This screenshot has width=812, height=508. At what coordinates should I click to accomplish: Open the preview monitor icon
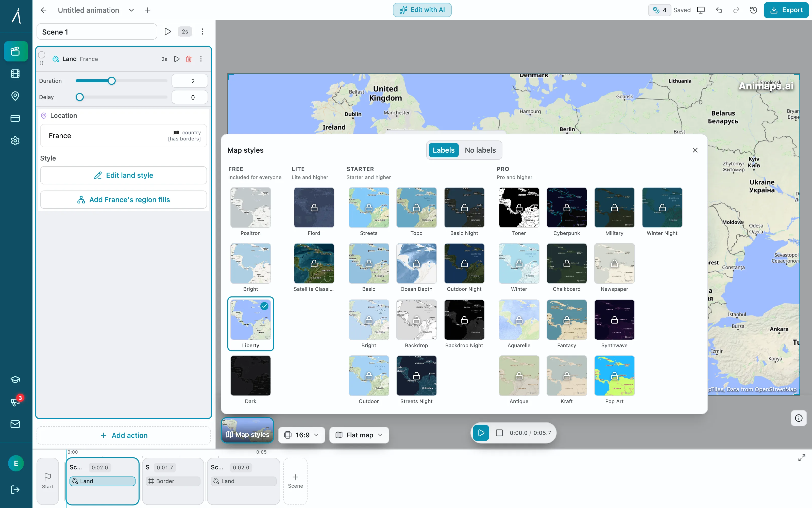[x=701, y=10]
